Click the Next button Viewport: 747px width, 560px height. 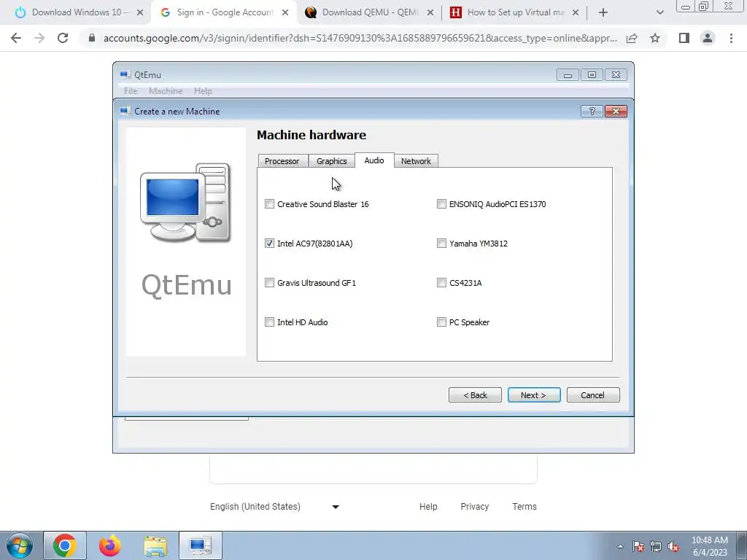pos(533,394)
